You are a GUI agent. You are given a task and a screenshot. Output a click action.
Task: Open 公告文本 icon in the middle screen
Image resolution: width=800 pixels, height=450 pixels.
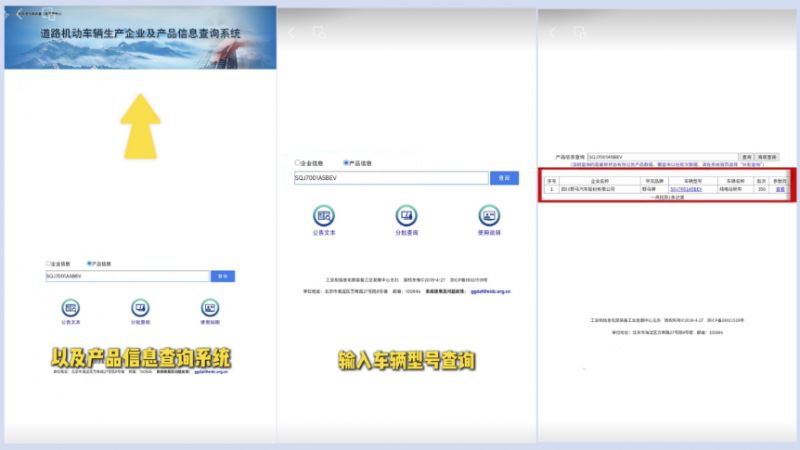[324, 216]
